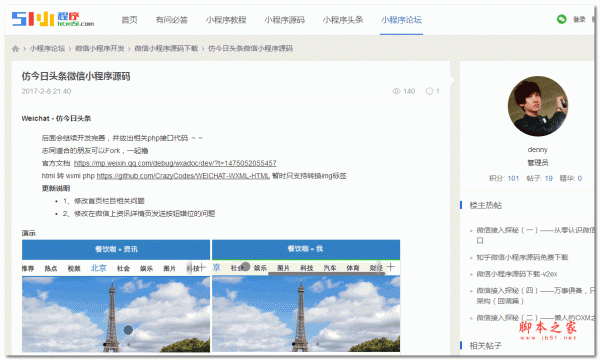Select the 推荐 tab in left demo
The image size is (600, 361).
(28, 268)
